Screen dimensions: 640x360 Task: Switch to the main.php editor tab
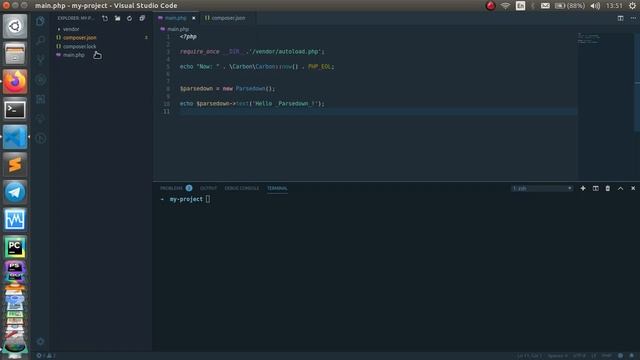pos(176,18)
